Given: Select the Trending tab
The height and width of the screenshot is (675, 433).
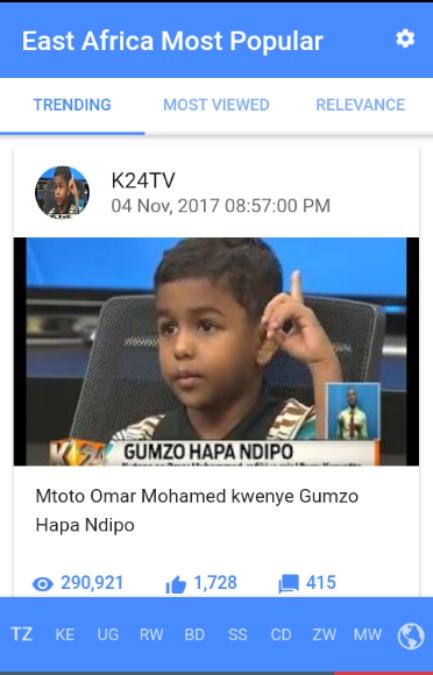Looking at the screenshot, I should point(72,105).
